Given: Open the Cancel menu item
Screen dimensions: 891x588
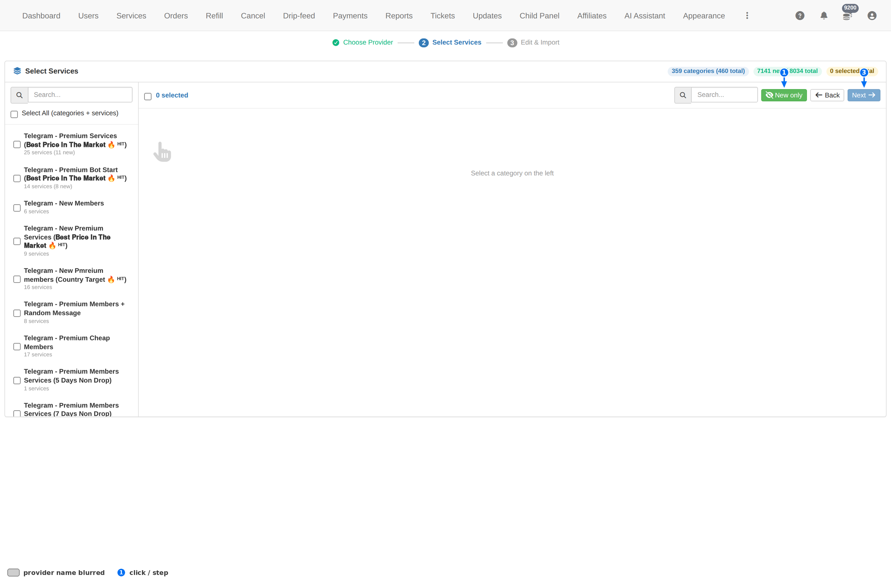Looking at the screenshot, I should click(253, 16).
